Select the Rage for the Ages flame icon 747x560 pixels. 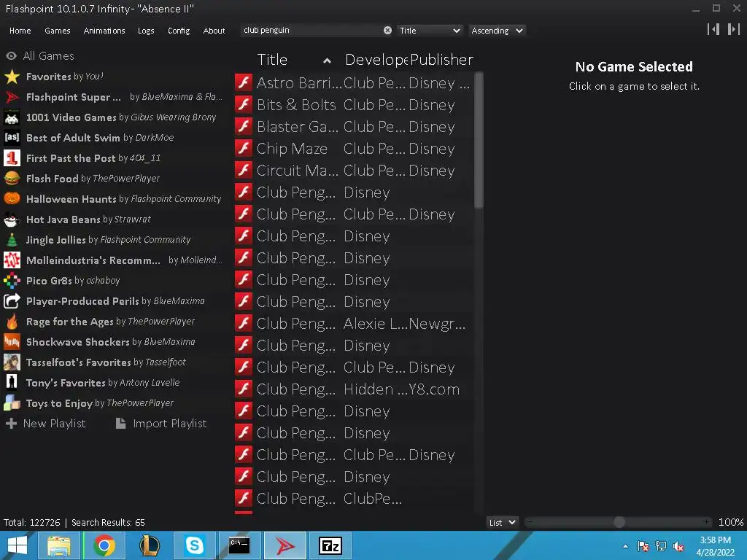(12, 322)
